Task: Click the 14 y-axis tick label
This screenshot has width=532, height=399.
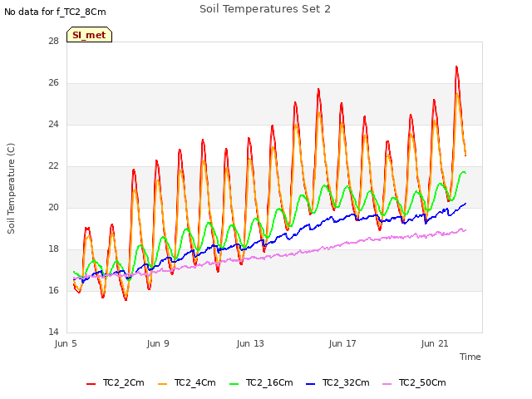Action: [x=53, y=332]
